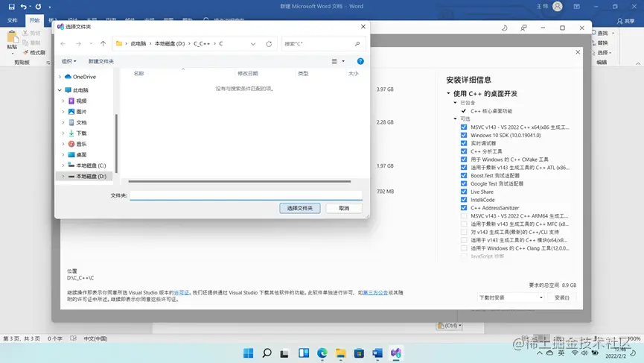The height and width of the screenshot is (363, 644).
Task: Toggle dark theme moon icon in installer
Action: [504, 28]
